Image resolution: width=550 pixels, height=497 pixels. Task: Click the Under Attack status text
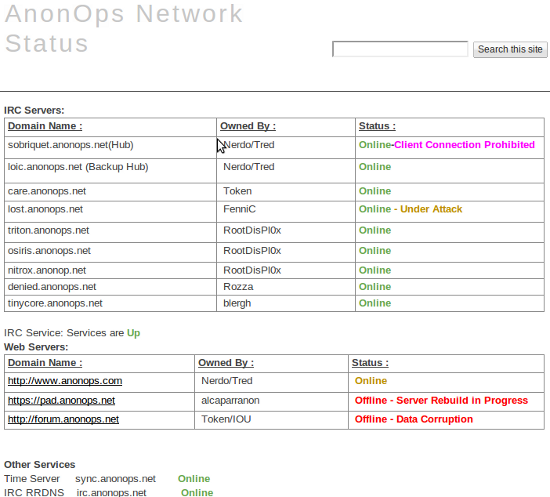(431, 209)
